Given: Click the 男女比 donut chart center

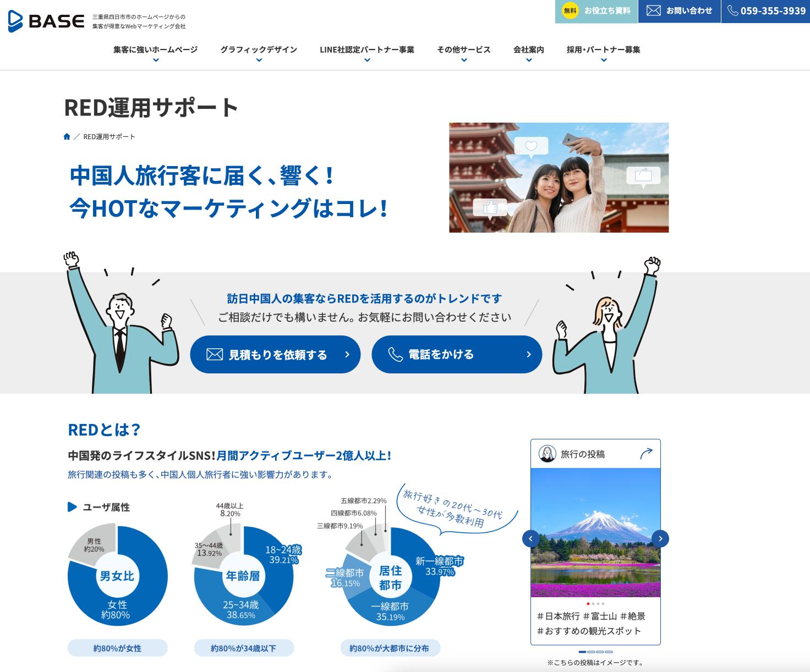Looking at the screenshot, I should (x=117, y=576).
